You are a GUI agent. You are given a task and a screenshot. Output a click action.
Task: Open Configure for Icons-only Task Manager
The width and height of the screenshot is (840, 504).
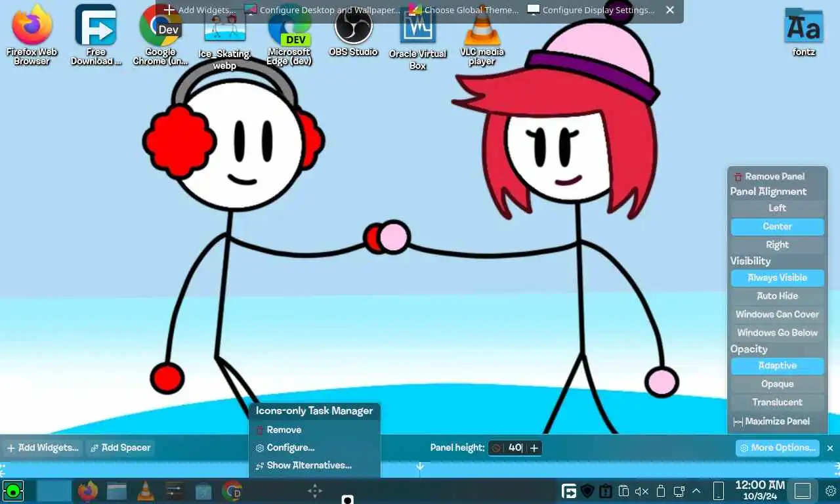(x=314, y=448)
